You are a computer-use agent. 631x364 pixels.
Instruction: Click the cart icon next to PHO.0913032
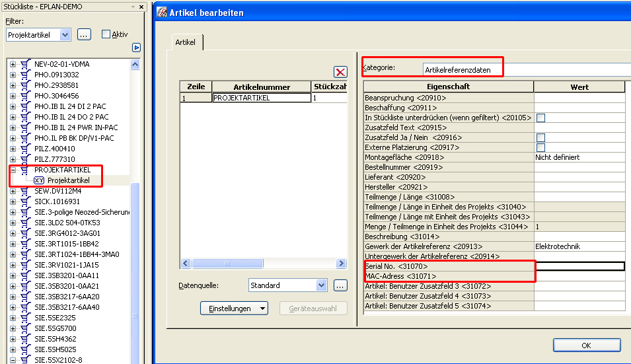tap(25, 75)
